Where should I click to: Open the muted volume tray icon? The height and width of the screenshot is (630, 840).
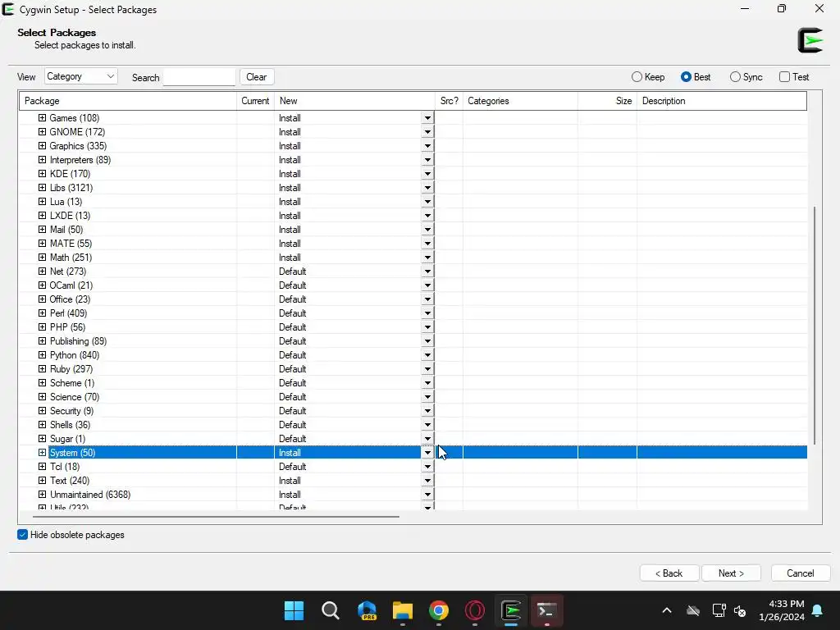(740, 610)
